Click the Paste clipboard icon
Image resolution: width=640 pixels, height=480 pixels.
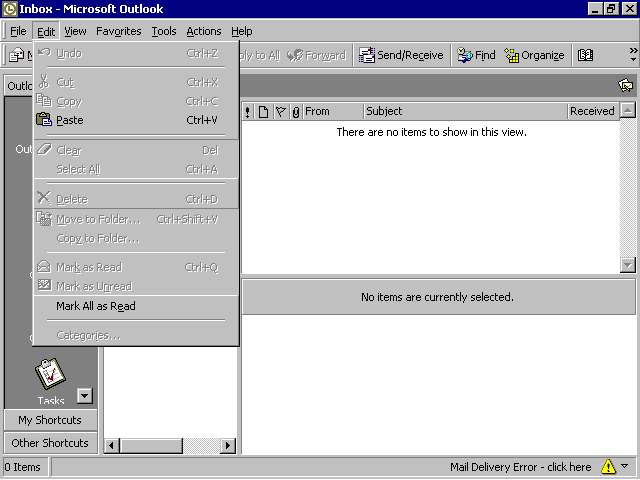[44, 120]
